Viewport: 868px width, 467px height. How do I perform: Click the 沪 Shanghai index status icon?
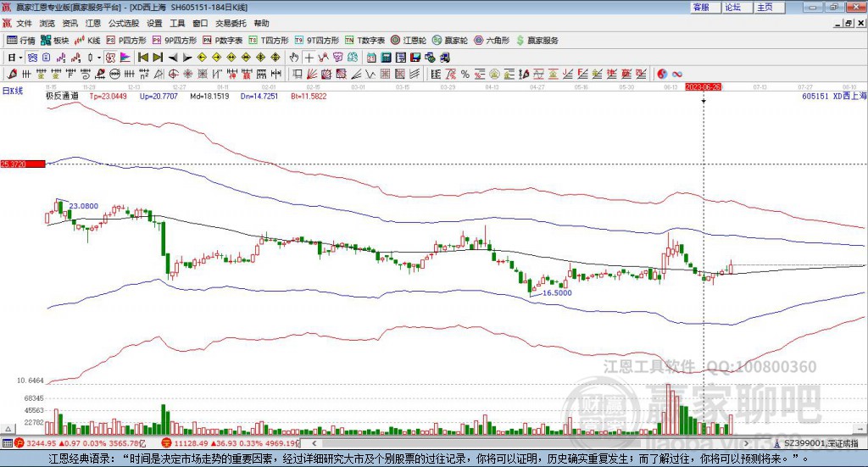pyautogui.click(x=19, y=443)
